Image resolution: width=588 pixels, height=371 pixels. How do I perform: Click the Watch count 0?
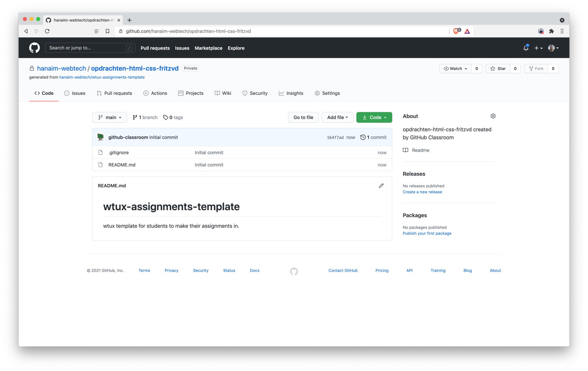coord(477,69)
